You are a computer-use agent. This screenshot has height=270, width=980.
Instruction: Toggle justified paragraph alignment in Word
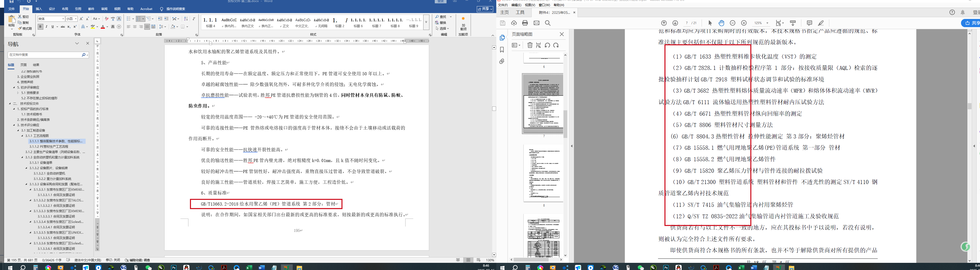tap(147, 27)
